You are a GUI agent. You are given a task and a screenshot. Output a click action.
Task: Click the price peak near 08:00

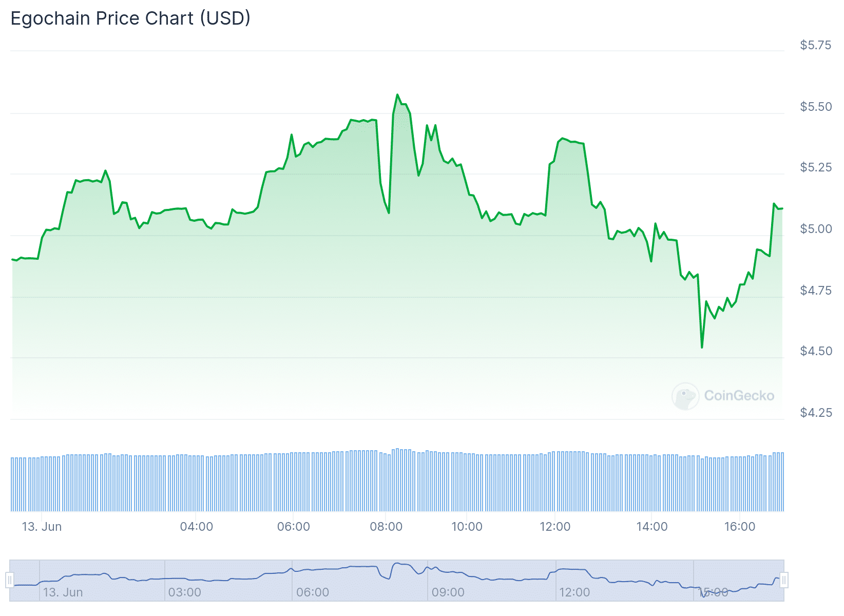click(x=397, y=94)
